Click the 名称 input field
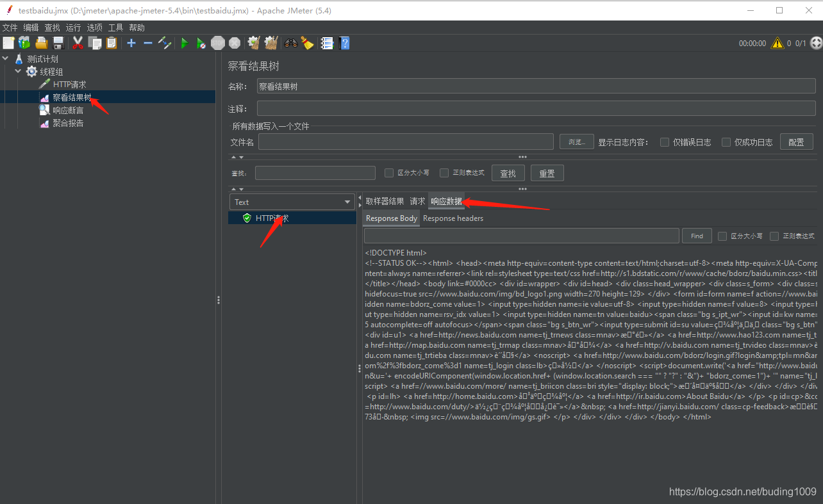Screen dimensions: 823x504 pos(536,86)
